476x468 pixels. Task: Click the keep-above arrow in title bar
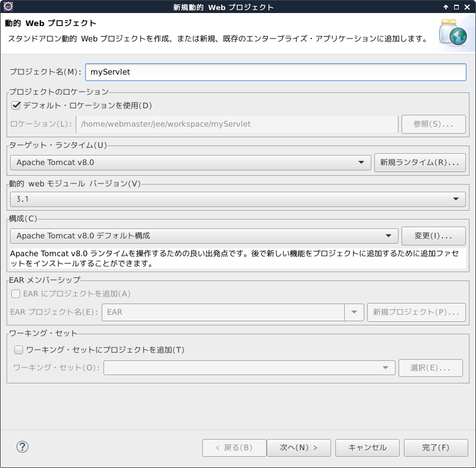tap(446, 7)
